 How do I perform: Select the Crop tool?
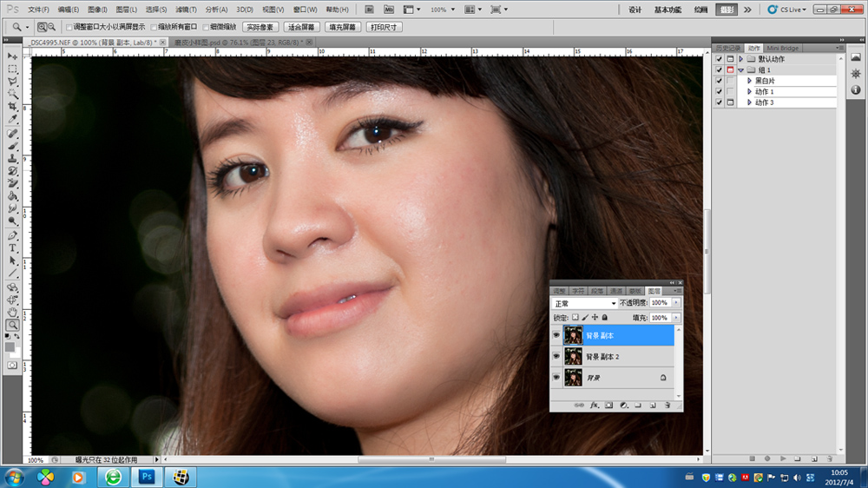13,106
